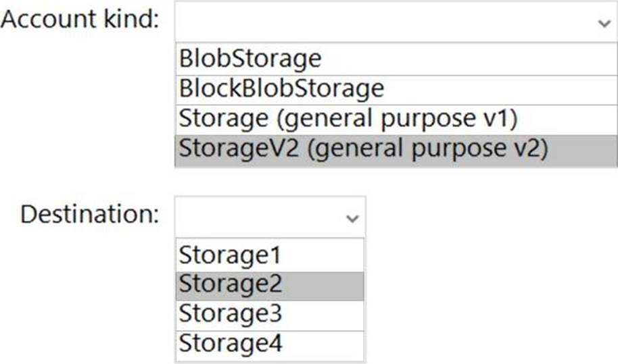Collapse the Destination list via its arrow
618x364 pixels.
(x=351, y=218)
